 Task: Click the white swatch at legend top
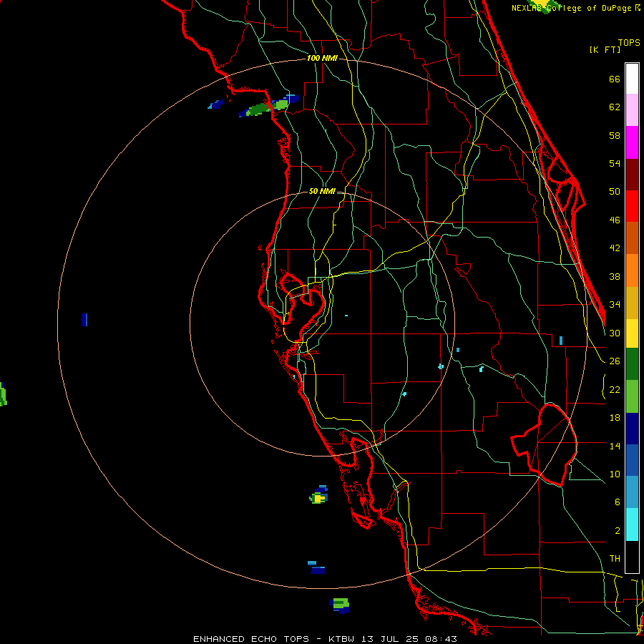[x=632, y=79]
